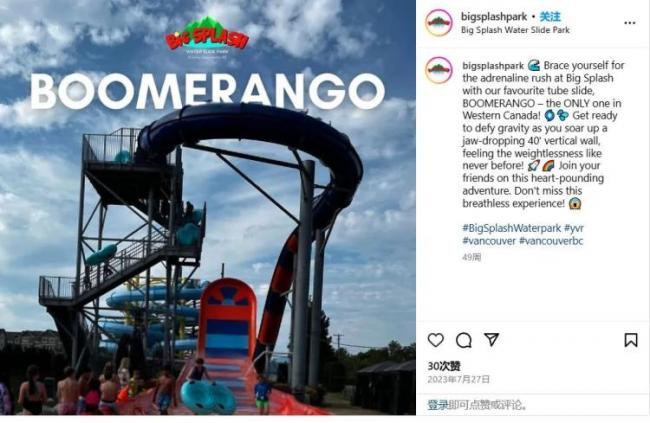Open the #vancouverbc hashtag
Viewport: 650px width, 423px height.
point(551,241)
